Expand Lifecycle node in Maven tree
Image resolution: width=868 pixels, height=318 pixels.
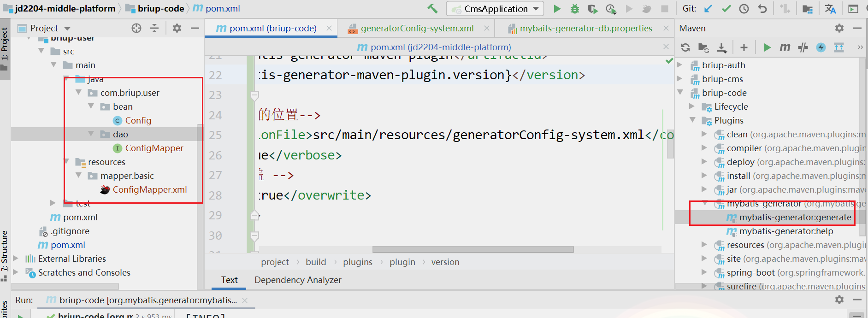(x=692, y=106)
